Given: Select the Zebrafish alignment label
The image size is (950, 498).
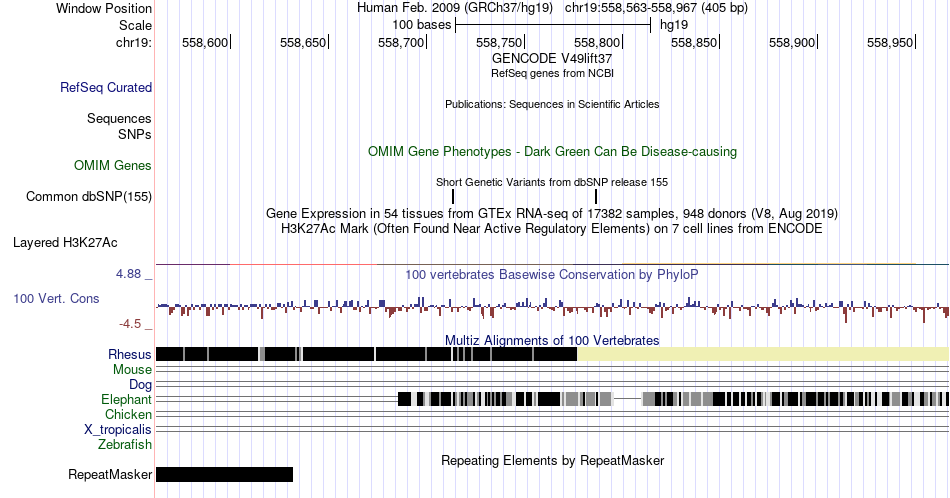Looking at the screenshot, I should [x=124, y=444].
